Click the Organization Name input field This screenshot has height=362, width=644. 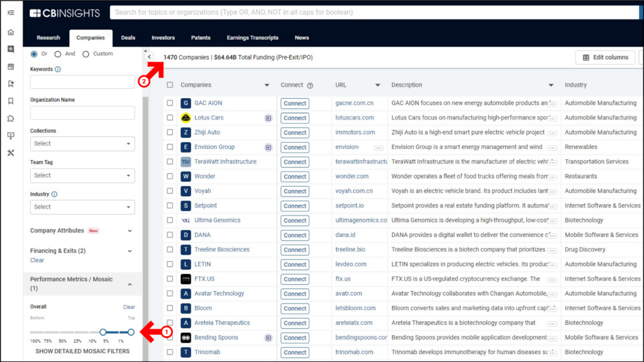pos(82,112)
